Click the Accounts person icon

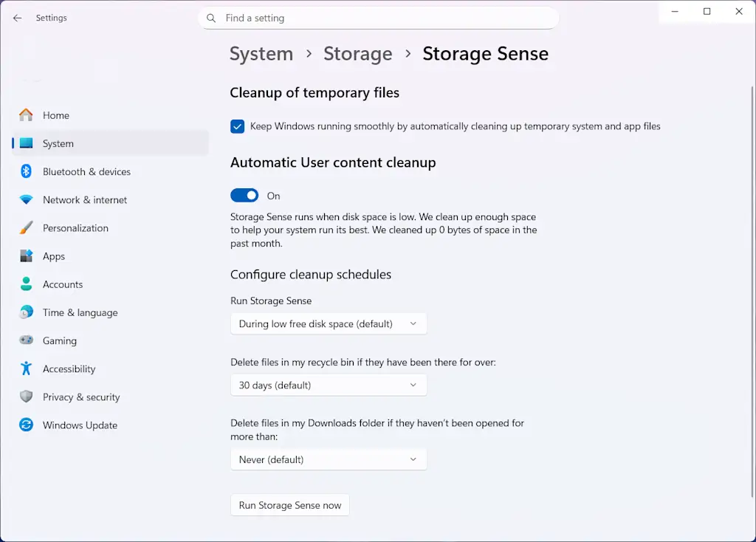point(27,284)
